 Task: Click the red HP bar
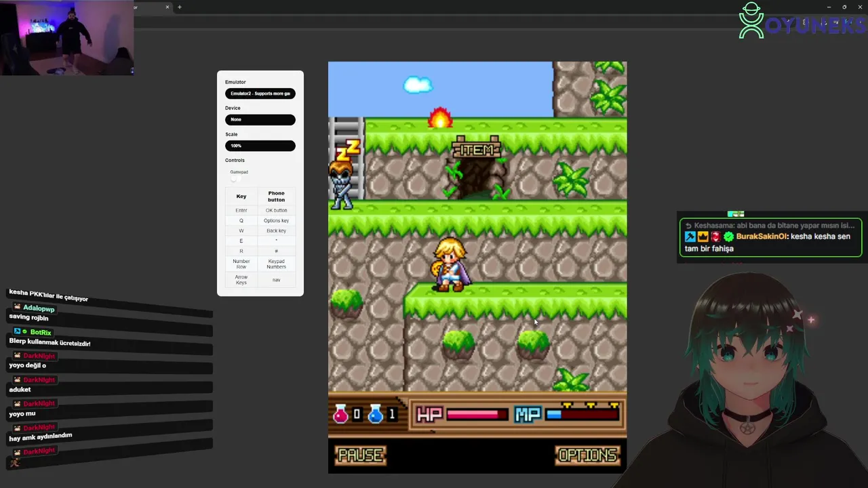click(x=477, y=414)
